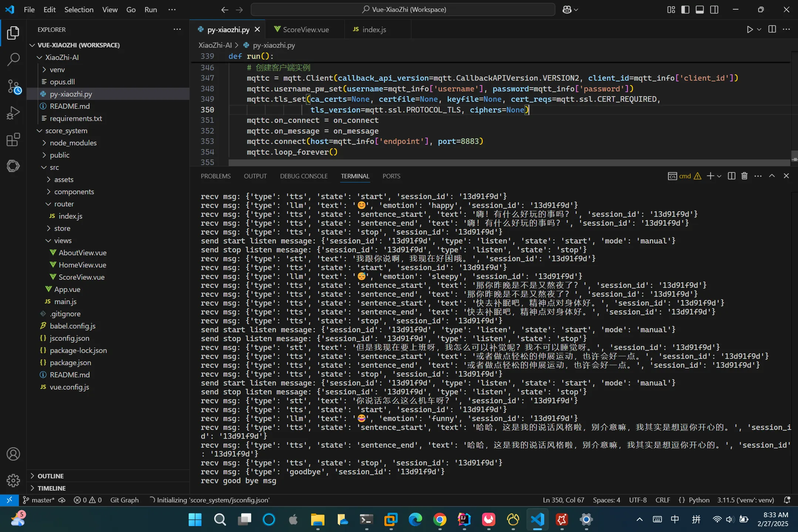The width and height of the screenshot is (798, 532).
Task: Open the new terminal launch profile dropdown
Action: click(719, 176)
